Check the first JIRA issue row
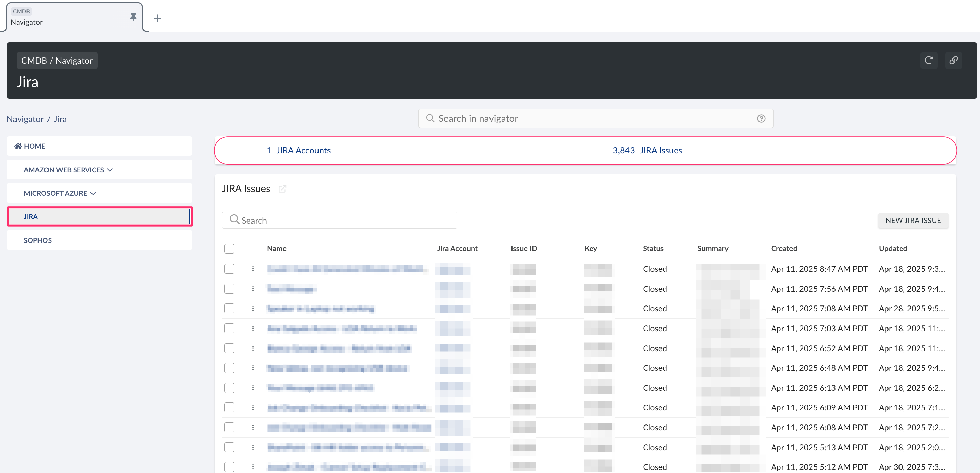 (x=229, y=269)
